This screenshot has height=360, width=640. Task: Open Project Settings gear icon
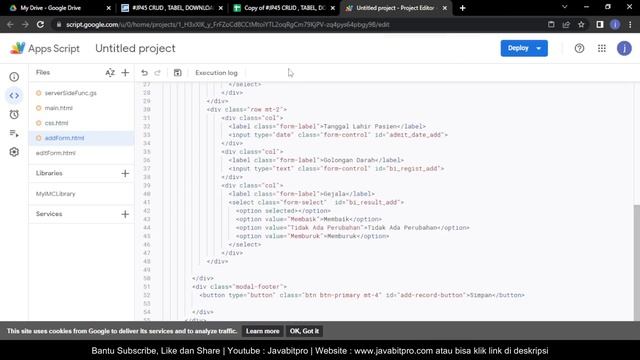(x=14, y=152)
